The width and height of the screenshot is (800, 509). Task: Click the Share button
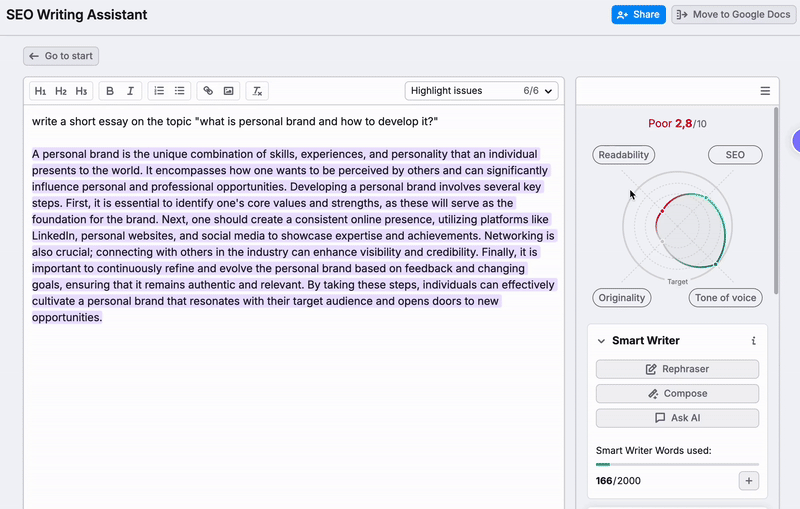[638, 15]
